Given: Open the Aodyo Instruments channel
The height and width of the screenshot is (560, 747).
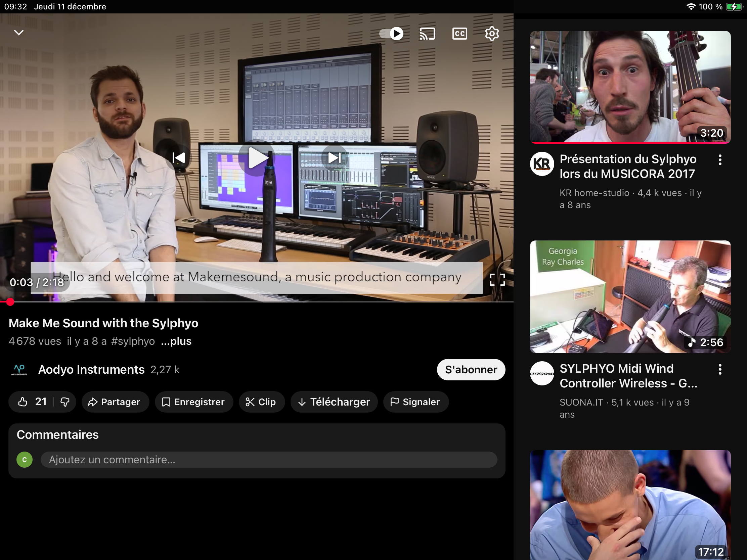Looking at the screenshot, I should (91, 370).
